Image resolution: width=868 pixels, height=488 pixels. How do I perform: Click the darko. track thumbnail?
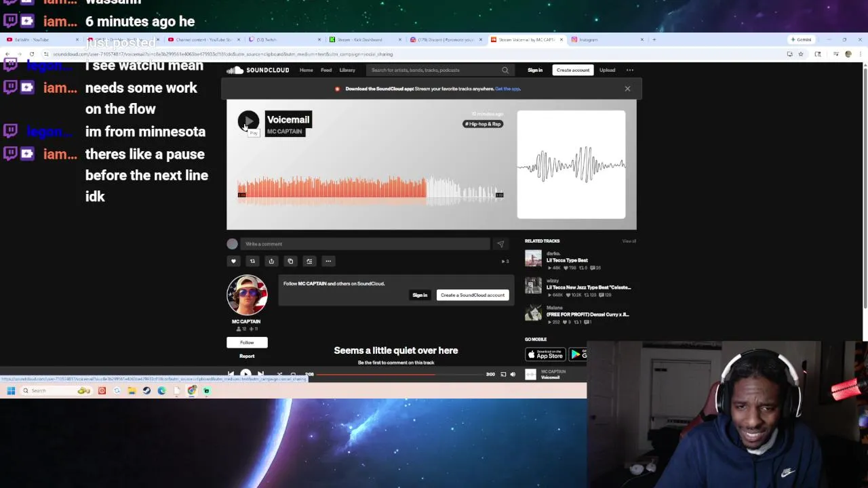[x=533, y=258]
